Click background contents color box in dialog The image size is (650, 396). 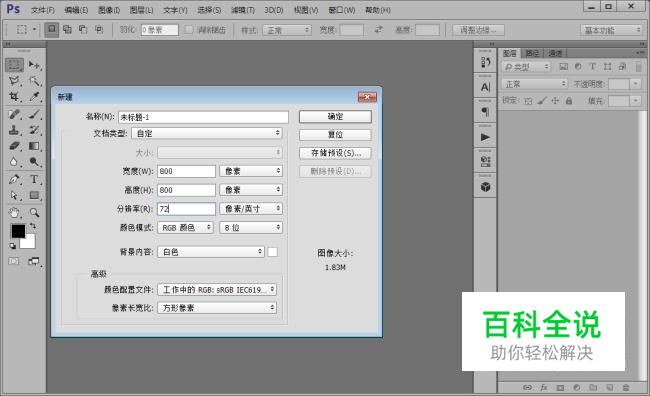pyautogui.click(x=272, y=252)
